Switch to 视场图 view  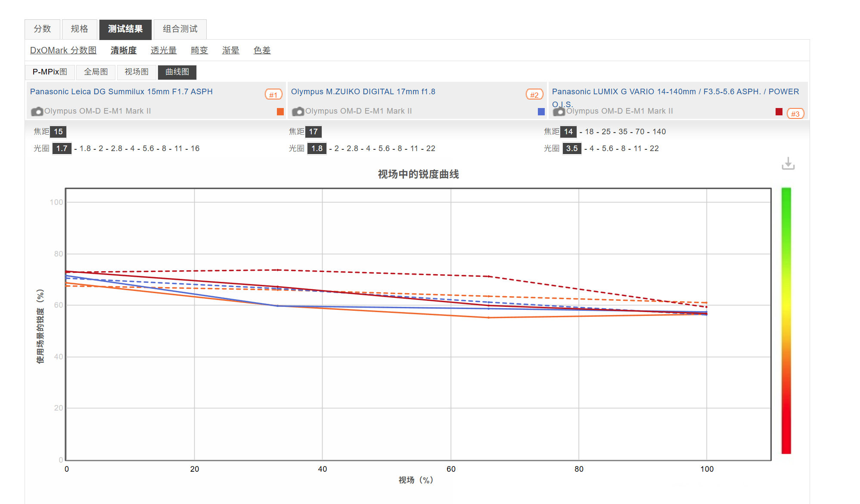point(137,72)
